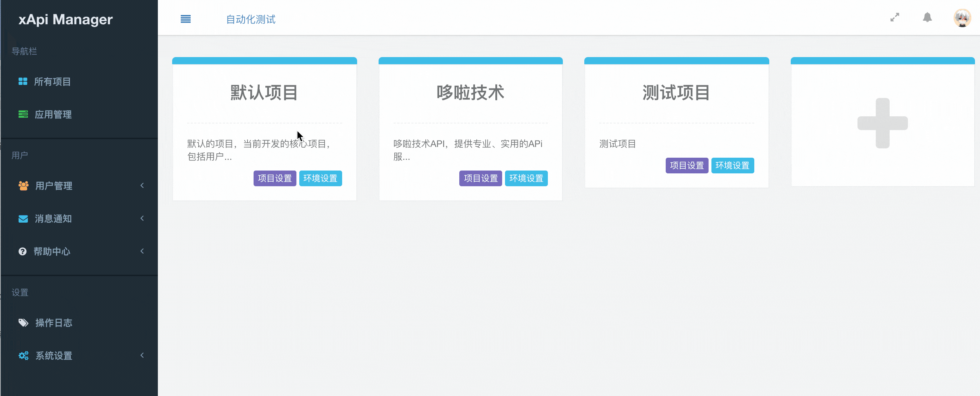This screenshot has width=980, height=396.
Task: Toggle the sidebar hamburger menu icon
Action: click(186, 19)
